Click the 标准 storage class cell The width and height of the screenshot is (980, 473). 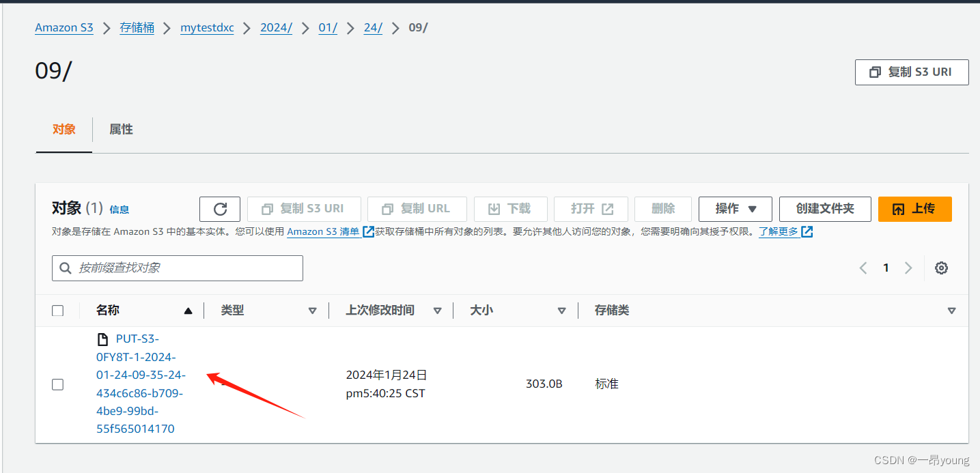click(606, 384)
